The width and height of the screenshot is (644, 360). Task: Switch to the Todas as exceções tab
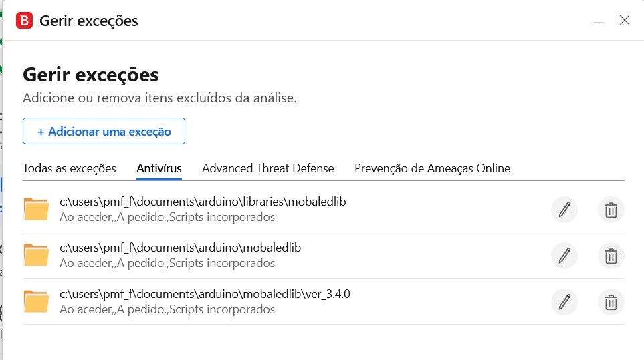coord(70,168)
